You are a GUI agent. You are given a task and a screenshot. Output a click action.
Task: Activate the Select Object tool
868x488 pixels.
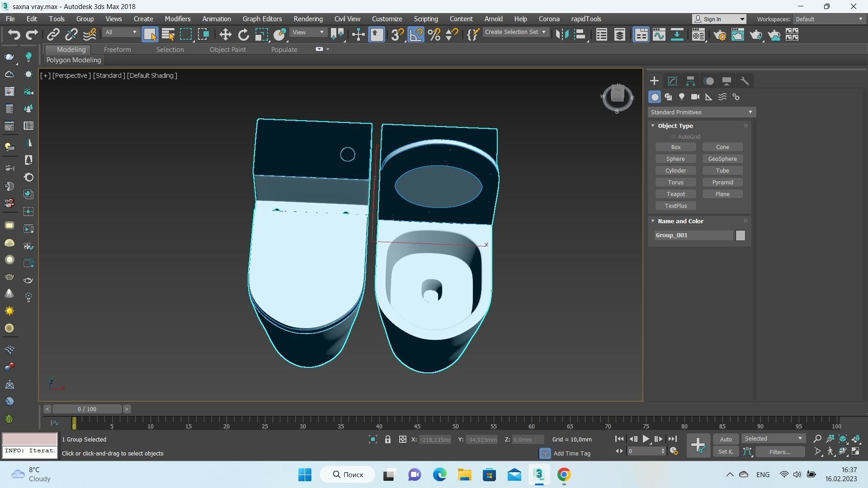coord(150,35)
